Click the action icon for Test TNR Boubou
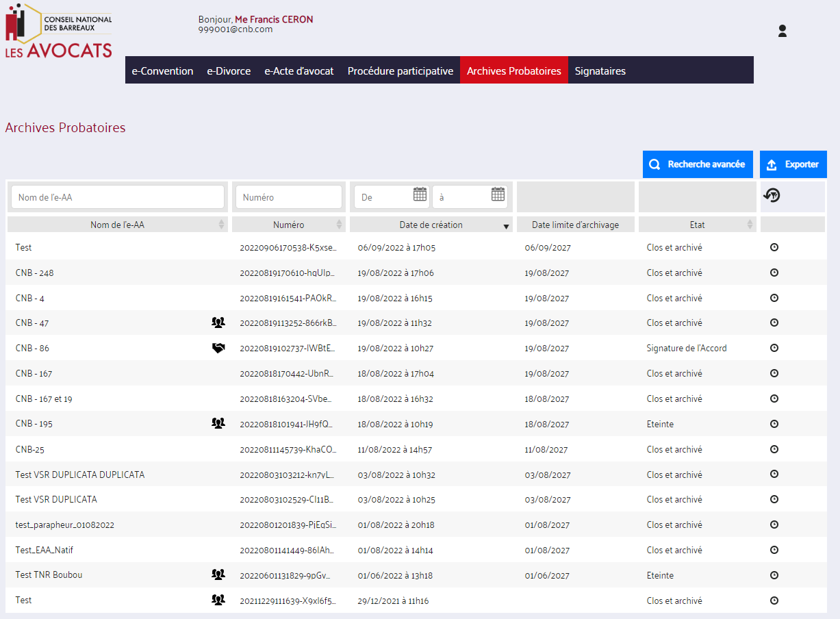This screenshot has width=840, height=619. [x=774, y=575]
